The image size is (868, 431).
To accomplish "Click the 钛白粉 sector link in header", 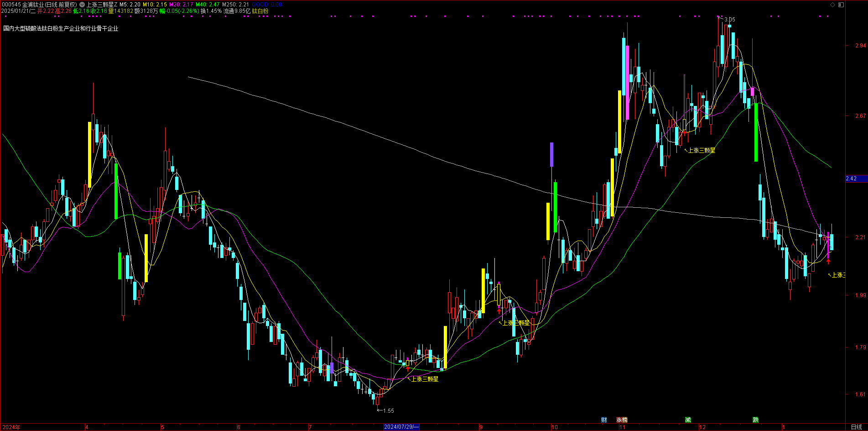I will pos(260,11).
